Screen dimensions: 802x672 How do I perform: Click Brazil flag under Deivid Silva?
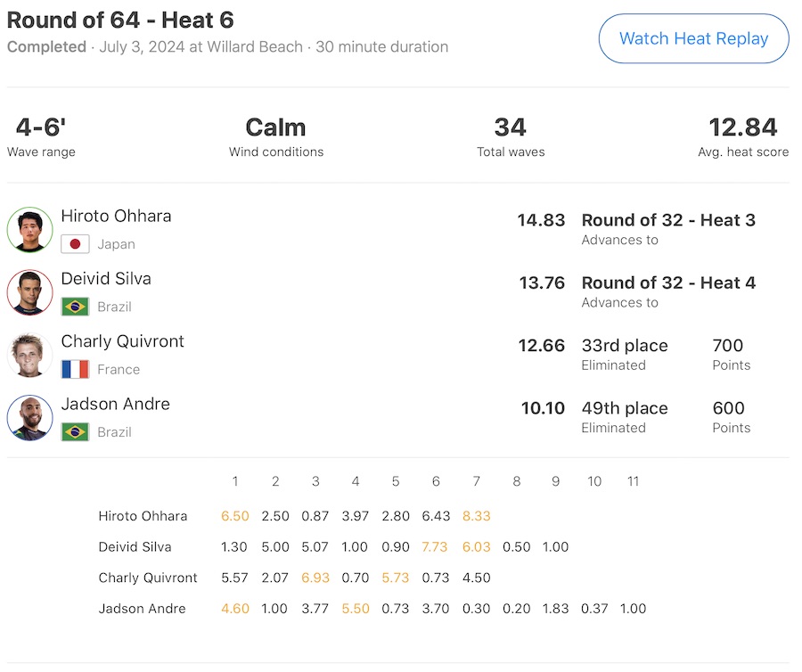[75, 307]
